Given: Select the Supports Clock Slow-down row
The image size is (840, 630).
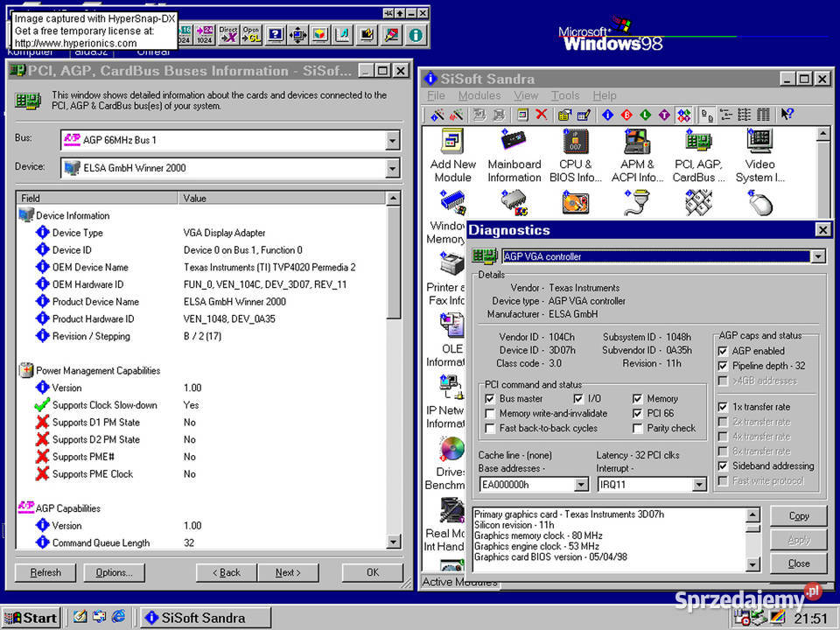Looking at the screenshot, I should pos(200,405).
